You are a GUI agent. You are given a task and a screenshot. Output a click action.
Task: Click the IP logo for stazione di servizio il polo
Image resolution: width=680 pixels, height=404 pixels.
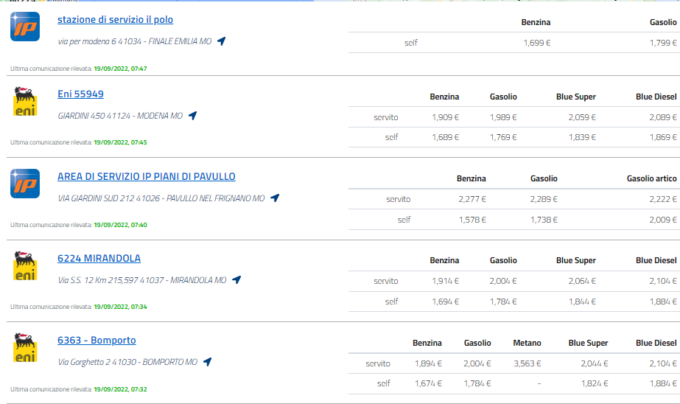(x=25, y=27)
